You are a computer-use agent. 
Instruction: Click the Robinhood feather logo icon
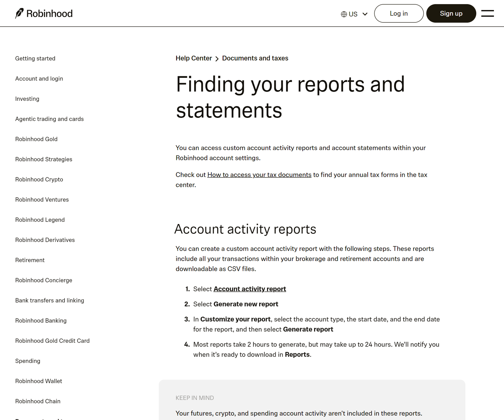pos(19,14)
